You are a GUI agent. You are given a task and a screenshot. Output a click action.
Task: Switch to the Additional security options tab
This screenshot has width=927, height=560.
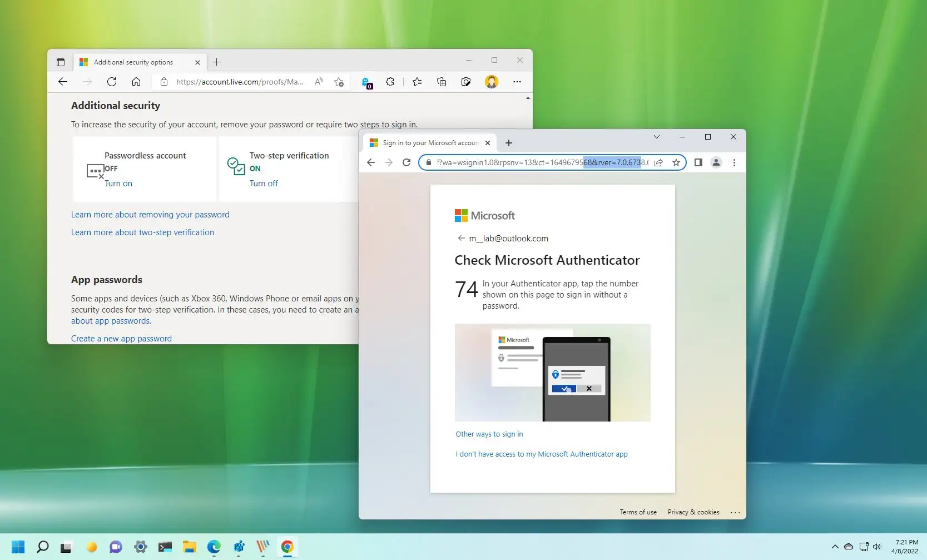click(x=133, y=62)
